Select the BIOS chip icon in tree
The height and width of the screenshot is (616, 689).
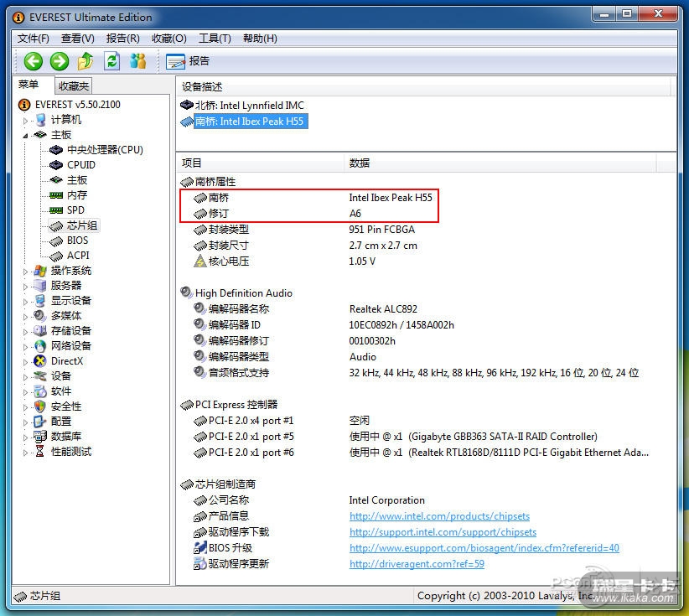[56, 241]
